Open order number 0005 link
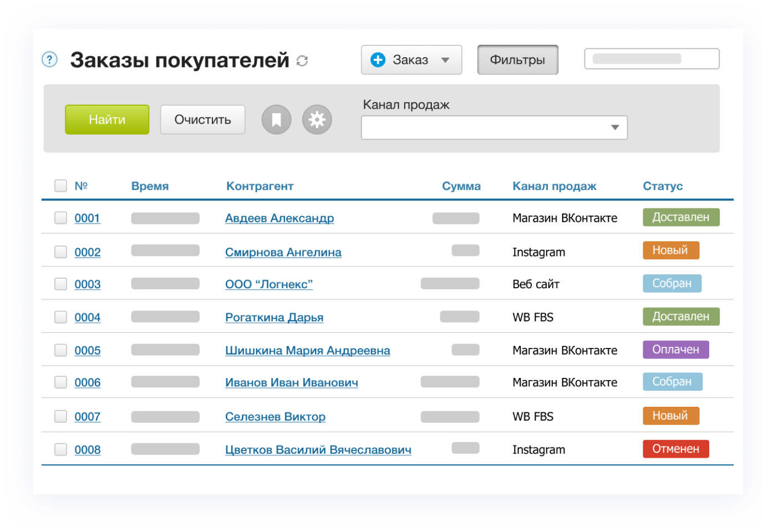This screenshot has height=532, width=763. pyautogui.click(x=88, y=351)
